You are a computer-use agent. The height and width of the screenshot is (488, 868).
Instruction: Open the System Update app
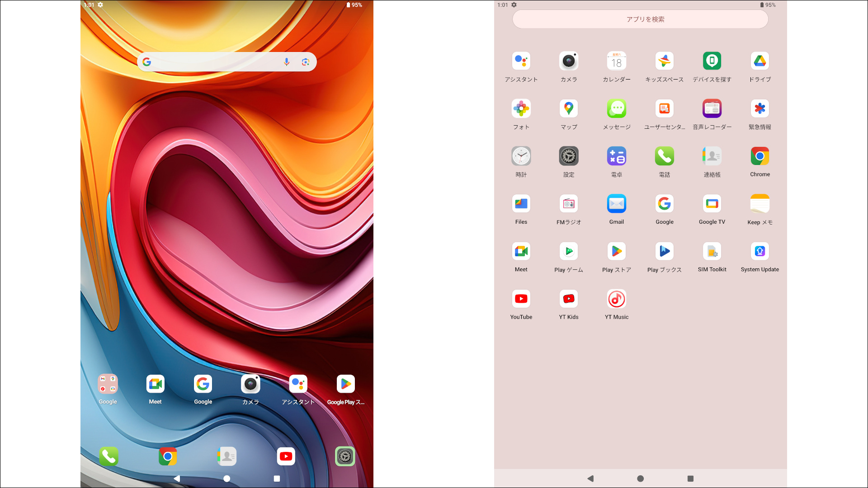pyautogui.click(x=759, y=251)
